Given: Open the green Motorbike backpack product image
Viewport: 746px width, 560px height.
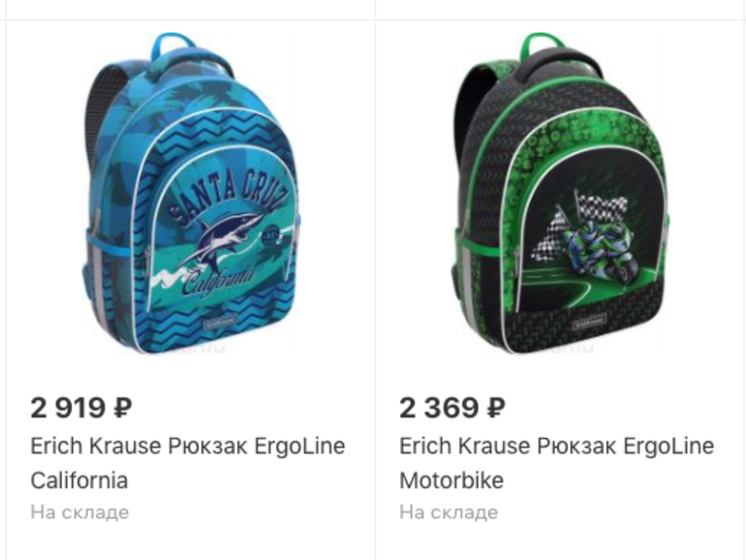Looking at the screenshot, I should (x=560, y=193).
